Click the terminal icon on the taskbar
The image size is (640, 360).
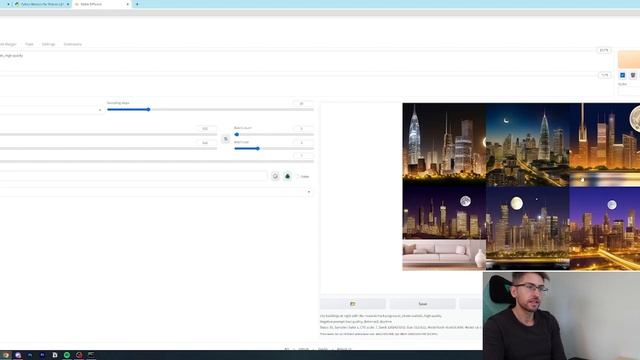91,355
